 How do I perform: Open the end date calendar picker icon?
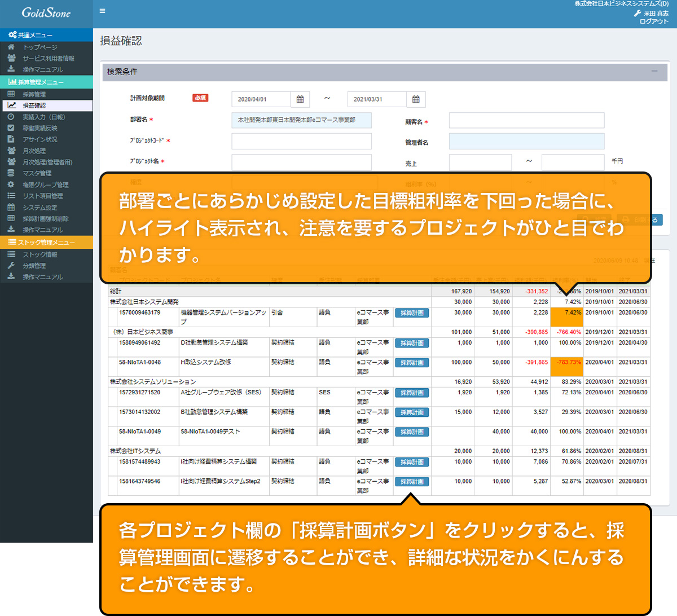click(x=416, y=99)
